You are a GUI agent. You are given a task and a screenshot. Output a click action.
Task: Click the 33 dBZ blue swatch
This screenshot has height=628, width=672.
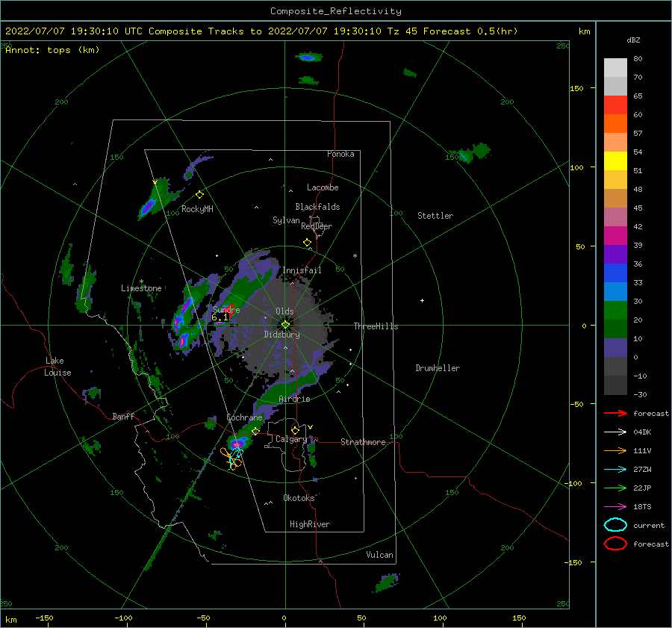[x=615, y=291]
